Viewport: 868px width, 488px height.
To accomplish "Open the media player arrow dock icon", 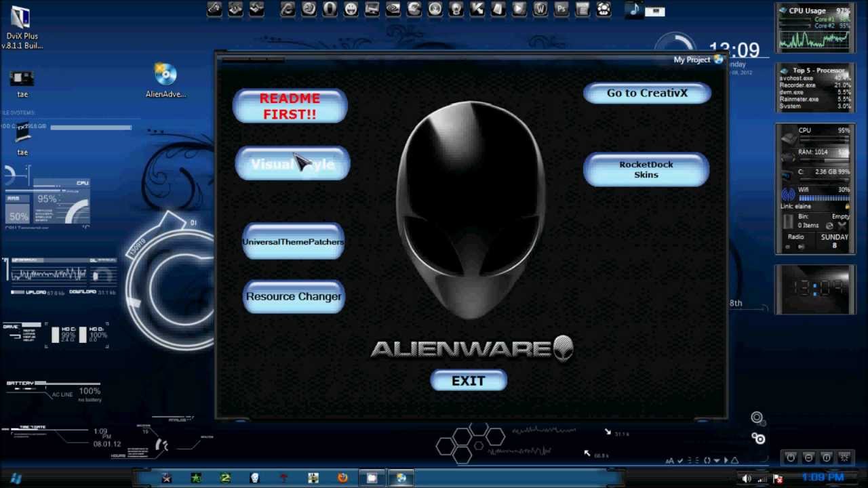I will (519, 9).
